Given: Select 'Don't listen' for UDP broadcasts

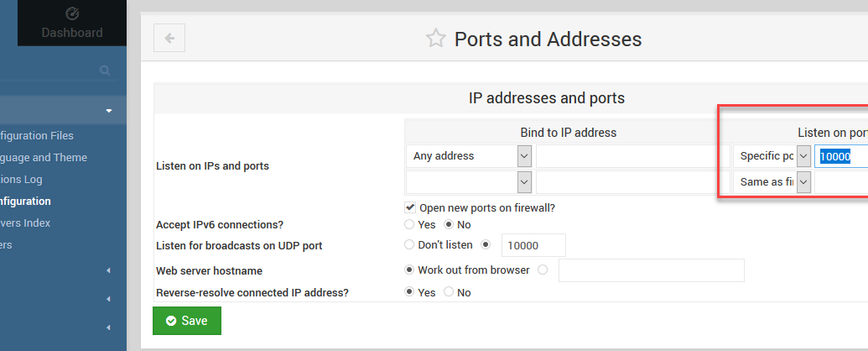Looking at the screenshot, I should pyautogui.click(x=409, y=245).
